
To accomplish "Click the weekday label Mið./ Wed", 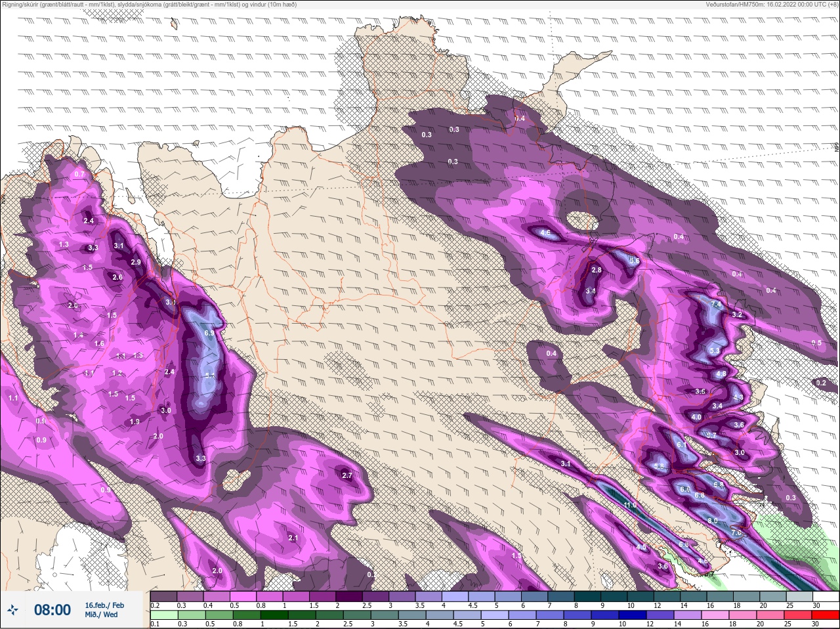I will pos(101,615).
